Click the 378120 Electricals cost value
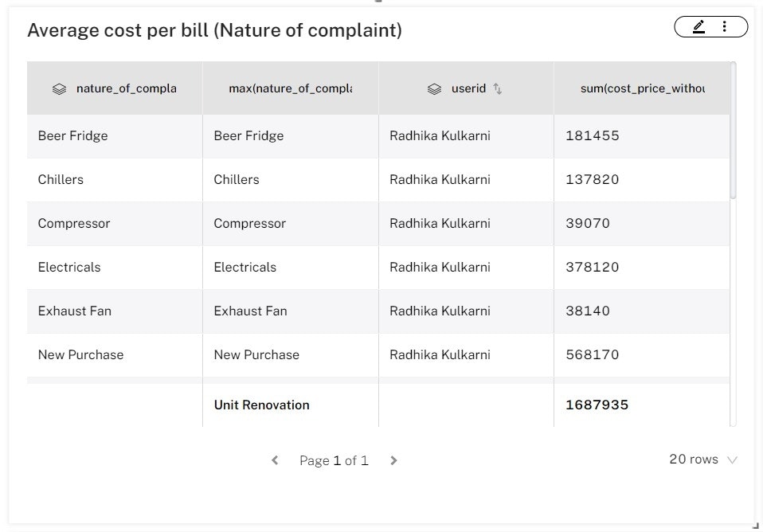The image size is (763, 532). click(x=592, y=267)
